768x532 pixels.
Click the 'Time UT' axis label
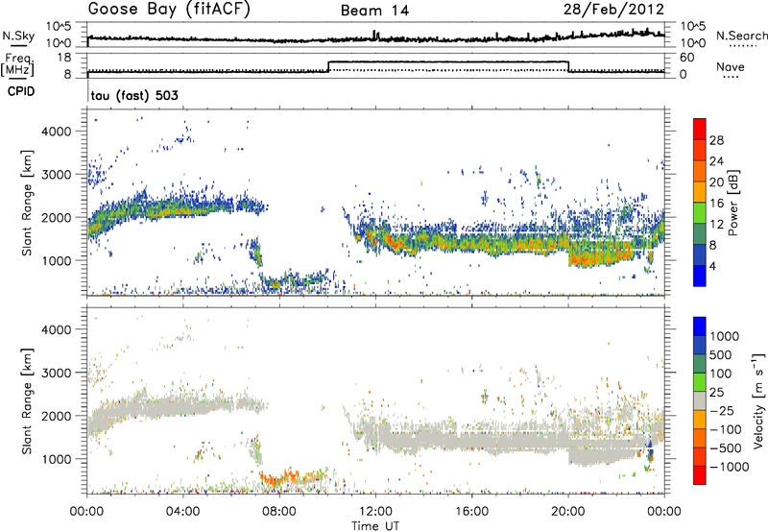pyautogui.click(x=375, y=526)
